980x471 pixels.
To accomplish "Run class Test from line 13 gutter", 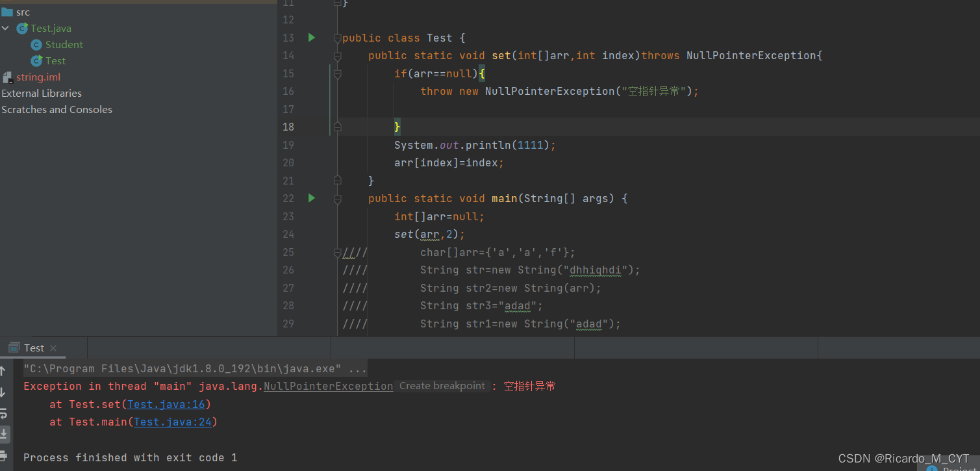I will coord(312,38).
